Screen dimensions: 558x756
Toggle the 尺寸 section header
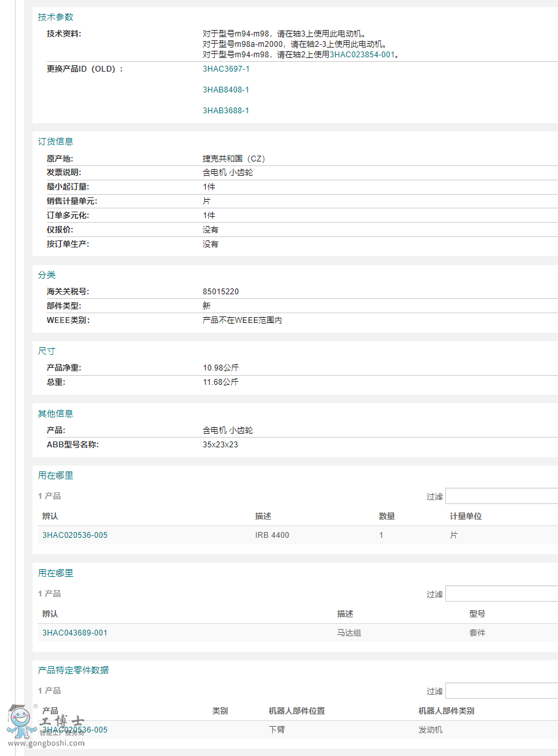tap(47, 351)
